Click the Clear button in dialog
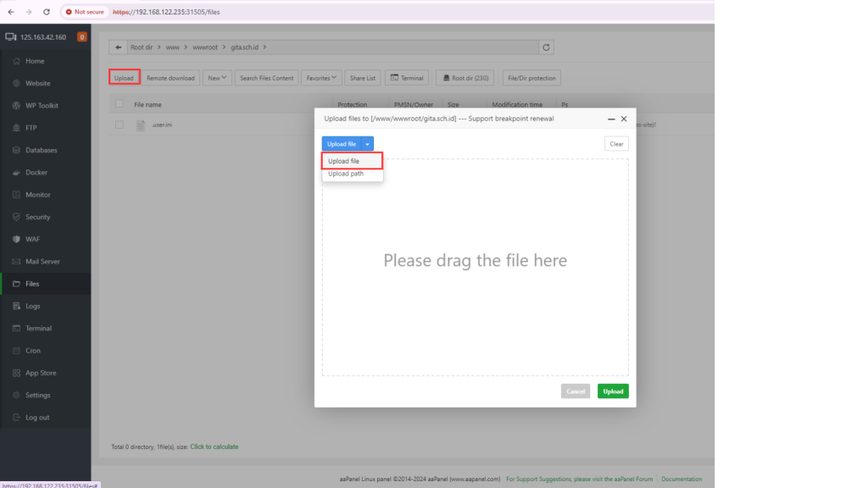The image size is (868, 488). [x=616, y=144]
